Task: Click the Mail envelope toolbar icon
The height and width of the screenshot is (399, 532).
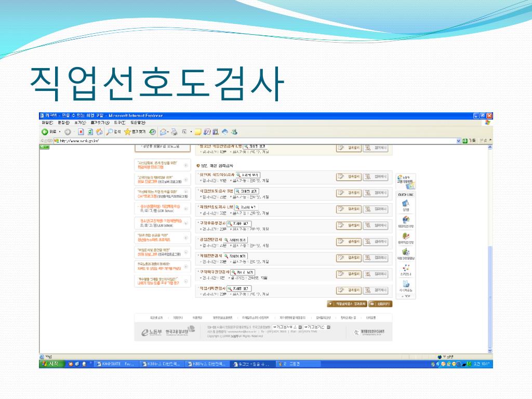Action: [x=163, y=132]
